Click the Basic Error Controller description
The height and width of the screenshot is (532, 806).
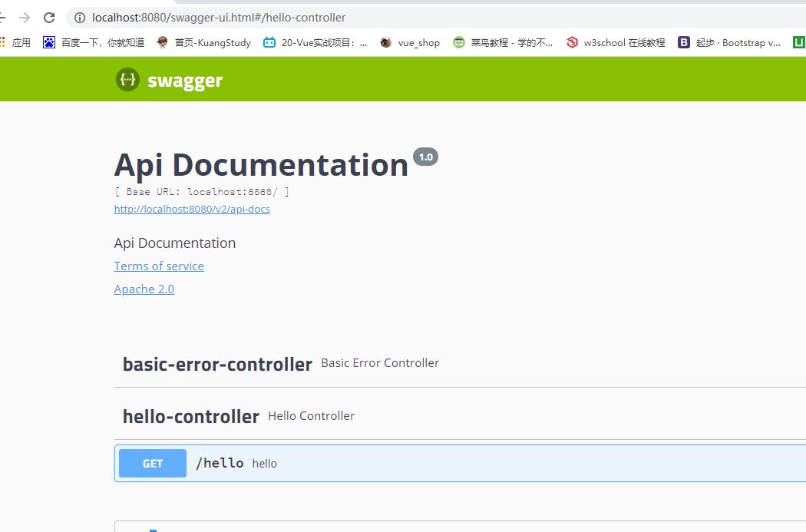380,363
